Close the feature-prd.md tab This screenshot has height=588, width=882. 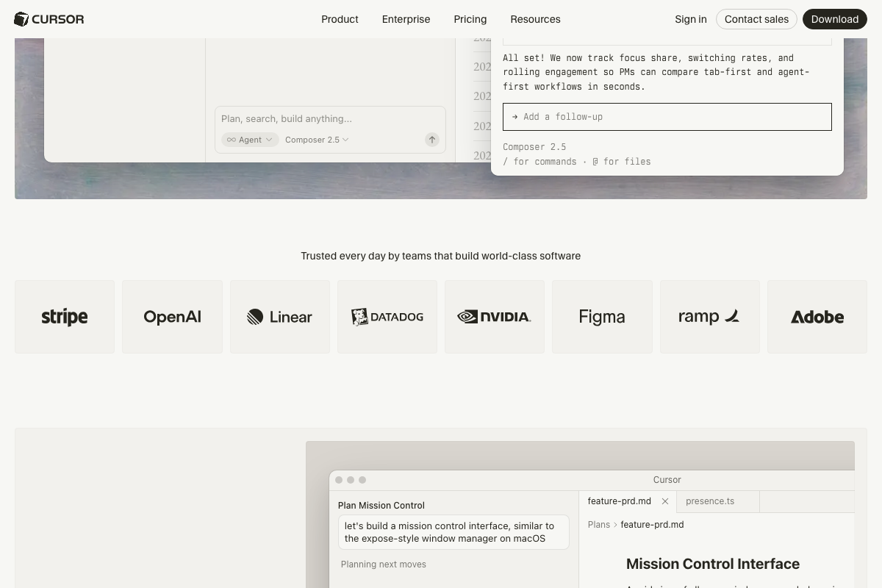665,501
